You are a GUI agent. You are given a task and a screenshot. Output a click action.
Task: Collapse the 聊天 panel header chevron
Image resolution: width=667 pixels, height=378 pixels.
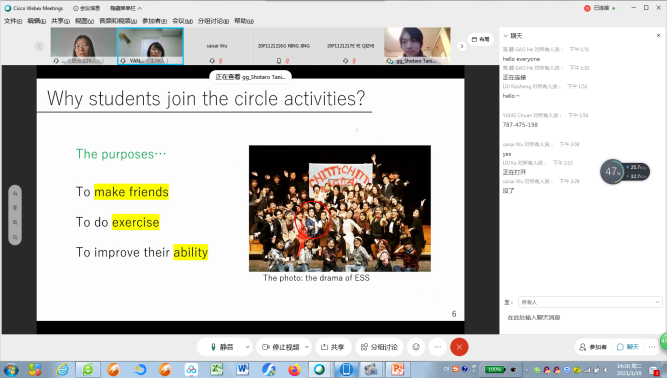point(506,36)
